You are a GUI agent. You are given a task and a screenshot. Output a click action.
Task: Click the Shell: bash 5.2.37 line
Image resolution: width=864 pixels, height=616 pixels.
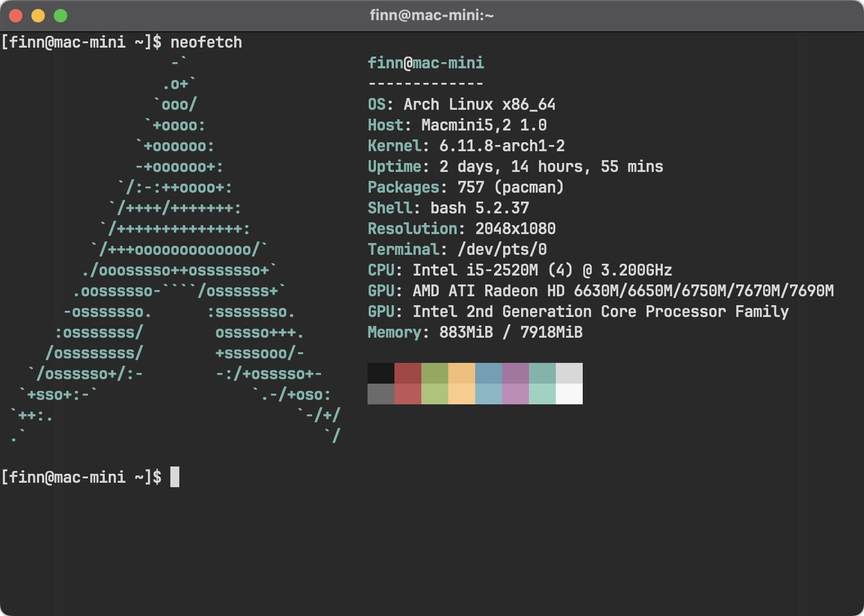point(448,208)
